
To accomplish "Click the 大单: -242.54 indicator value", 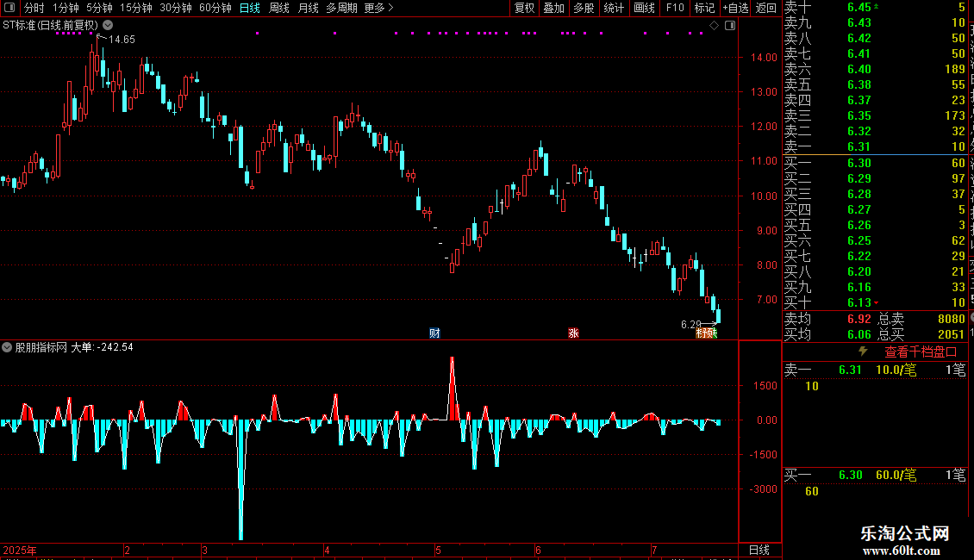I will 102,347.
